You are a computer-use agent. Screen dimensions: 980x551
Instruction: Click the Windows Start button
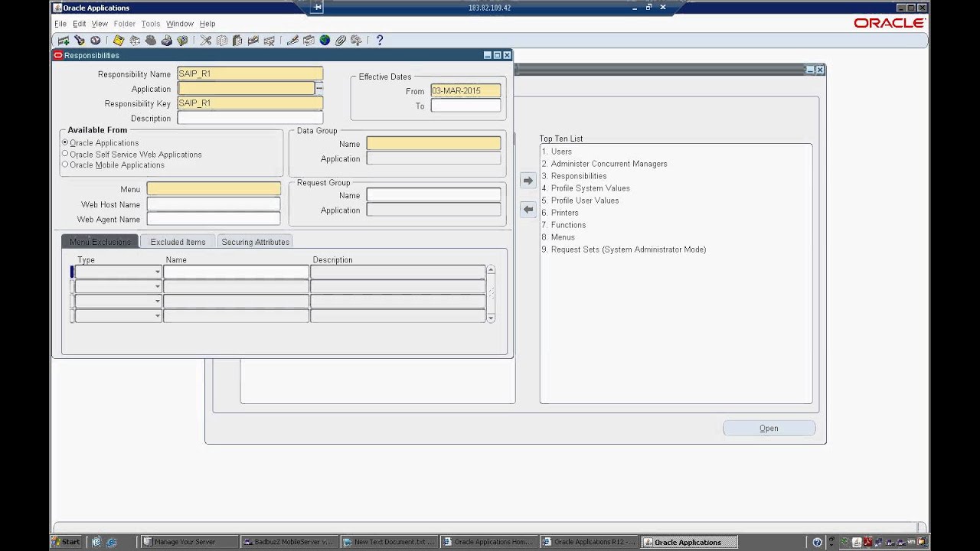[67, 542]
